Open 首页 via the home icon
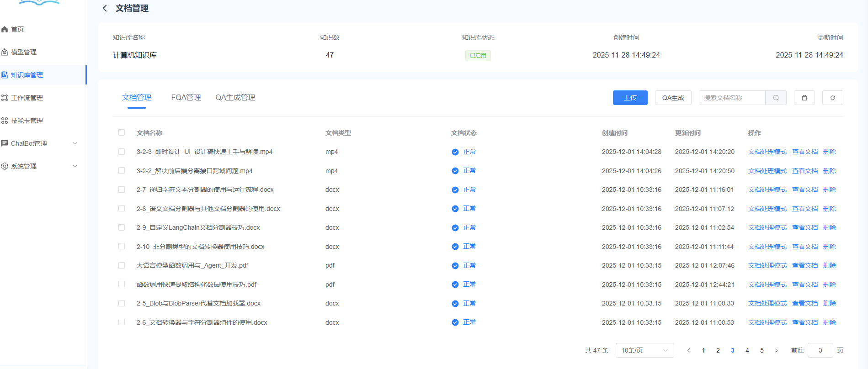Viewport: 868px width, 369px height. click(x=5, y=29)
